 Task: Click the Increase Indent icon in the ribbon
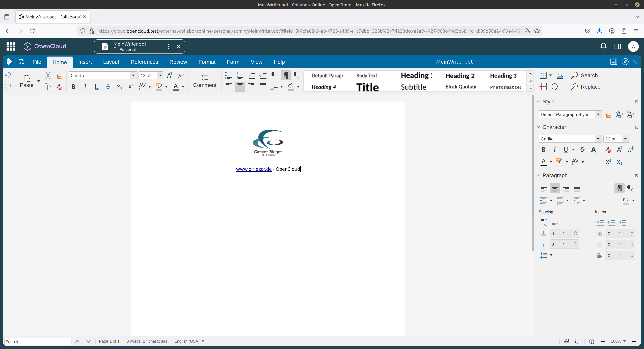click(251, 75)
